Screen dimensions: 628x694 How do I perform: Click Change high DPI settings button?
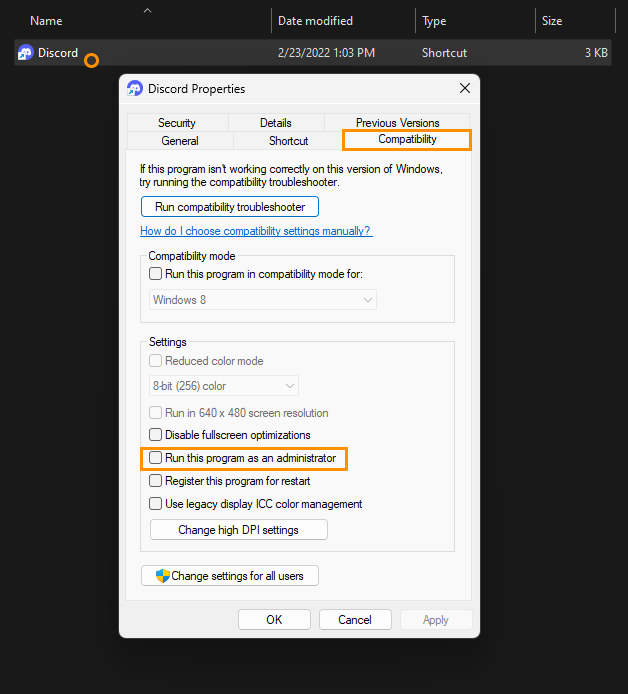click(239, 530)
